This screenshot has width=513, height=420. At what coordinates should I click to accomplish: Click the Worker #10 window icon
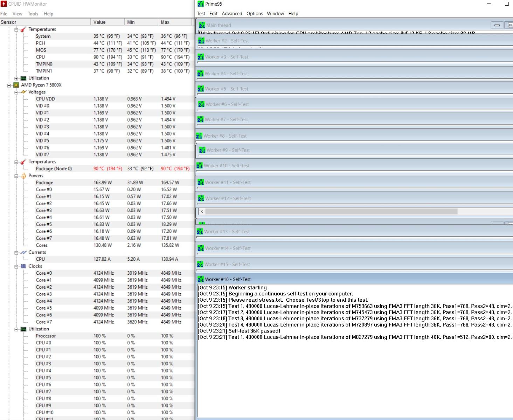tap(200, 166)
